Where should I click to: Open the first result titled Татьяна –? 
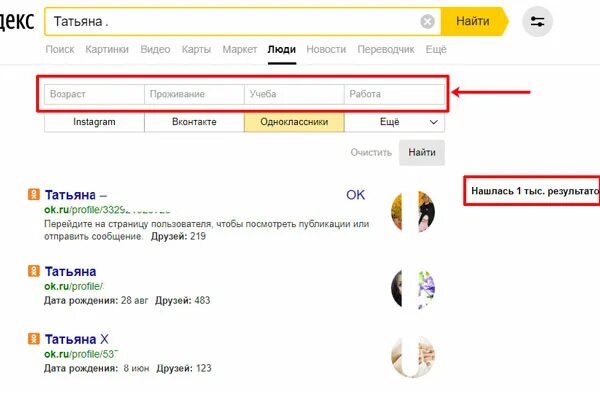pos(76,195)
